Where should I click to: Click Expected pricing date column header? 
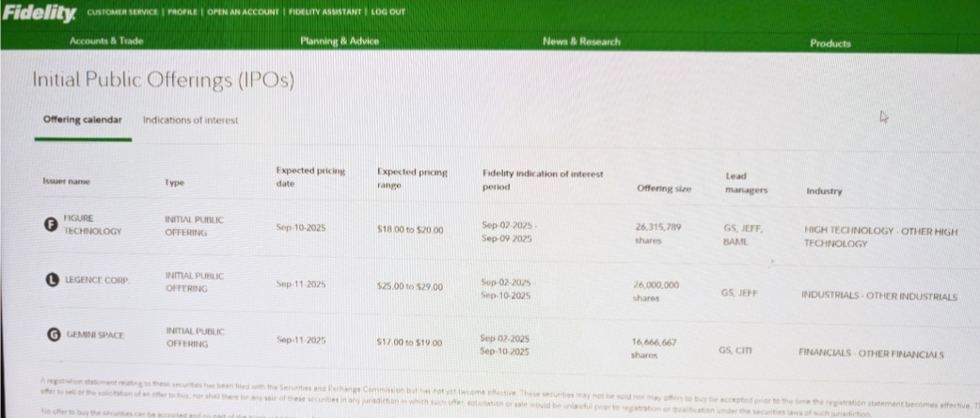[310, 177]
